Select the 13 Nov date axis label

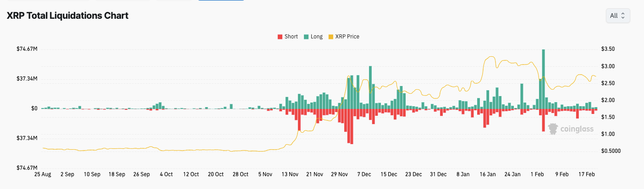coord(290,174)
